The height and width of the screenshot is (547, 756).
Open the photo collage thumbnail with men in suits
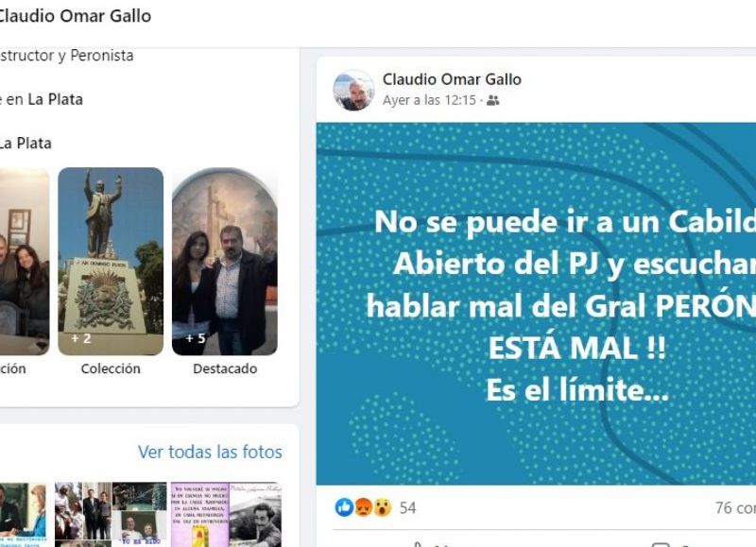click(111, 515)
